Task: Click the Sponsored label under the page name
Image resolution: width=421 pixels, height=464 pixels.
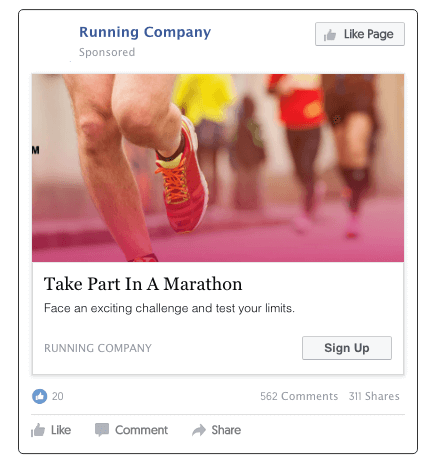Action: tap(107, 52)
